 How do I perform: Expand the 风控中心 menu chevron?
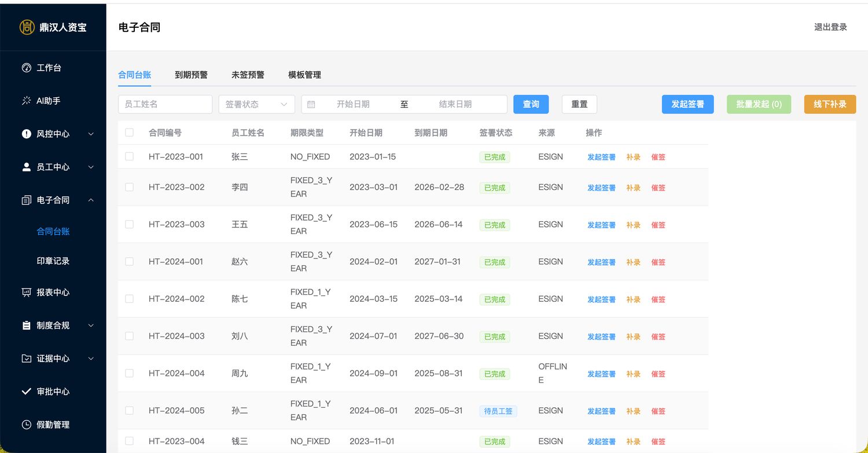91,134
